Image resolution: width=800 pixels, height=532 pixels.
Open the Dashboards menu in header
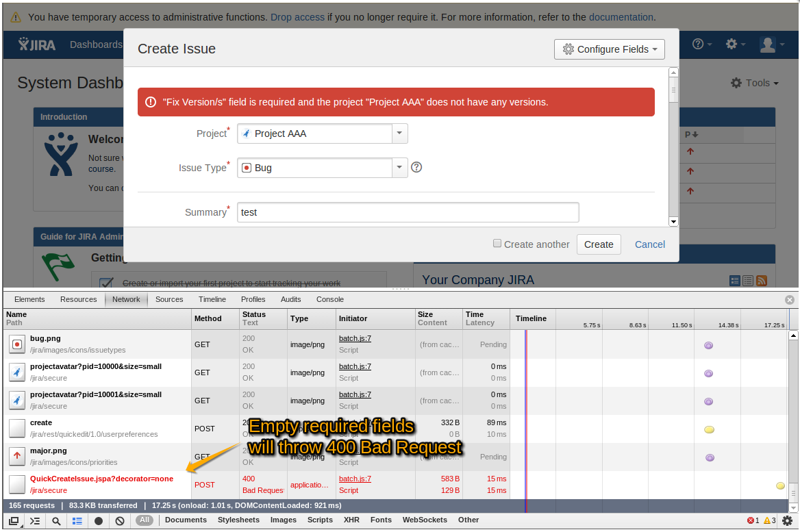[96, 45]
